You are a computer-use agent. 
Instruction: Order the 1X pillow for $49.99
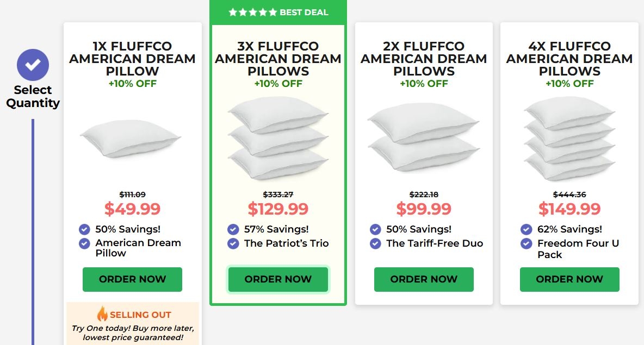pyautogui.click(x=132, y=279)
